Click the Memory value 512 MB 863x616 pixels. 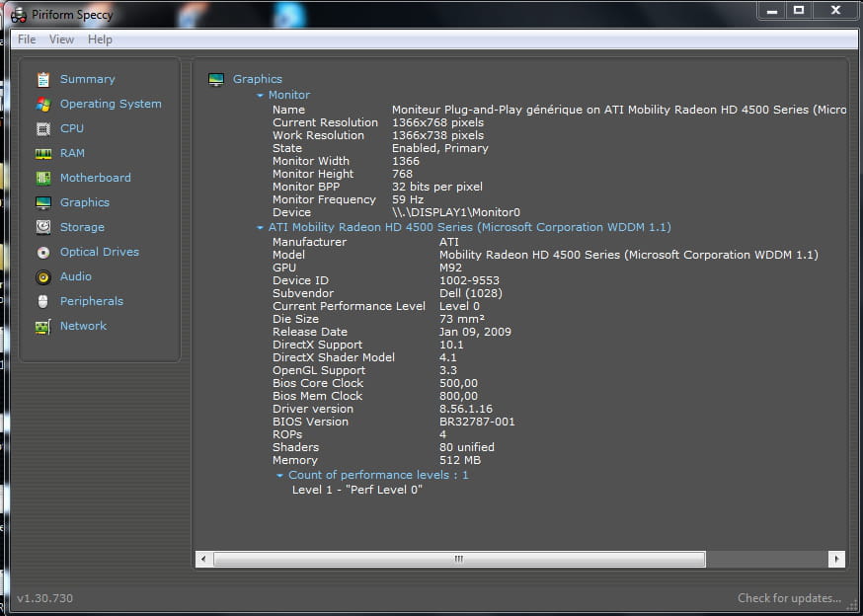point(460,461)
